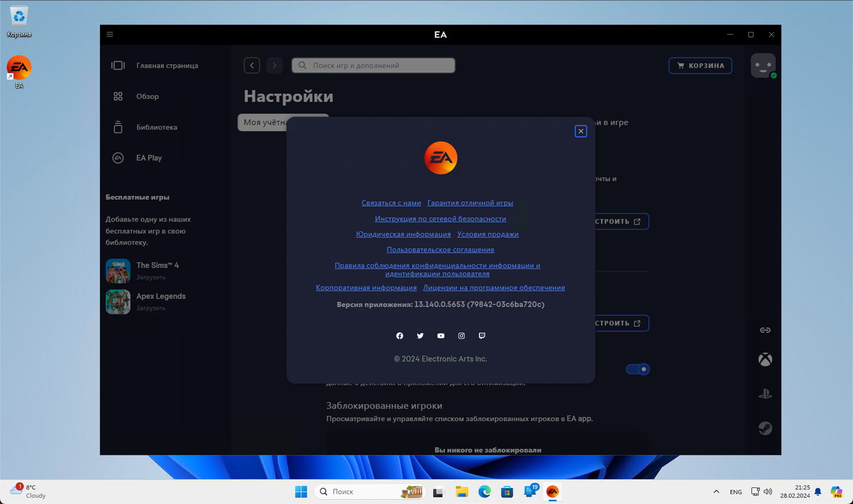The width and height of the screenshot is (853, 504).
Task: Open the Связаться с нами link
Action: [391, 203]
